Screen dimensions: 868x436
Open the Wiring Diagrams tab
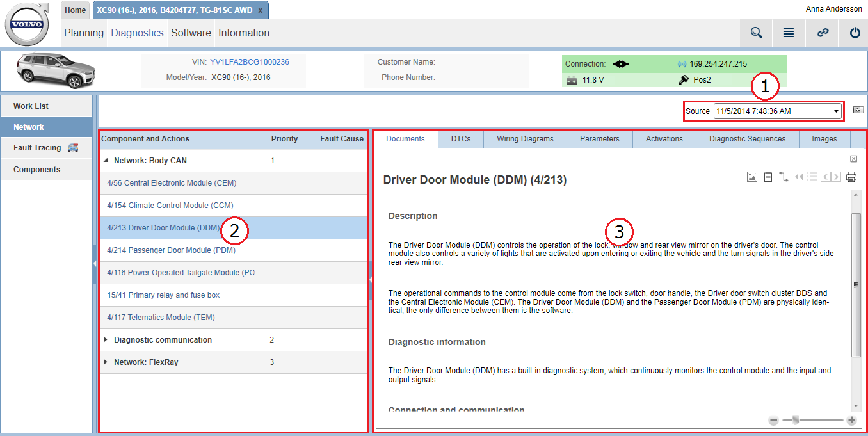(526, 139)
